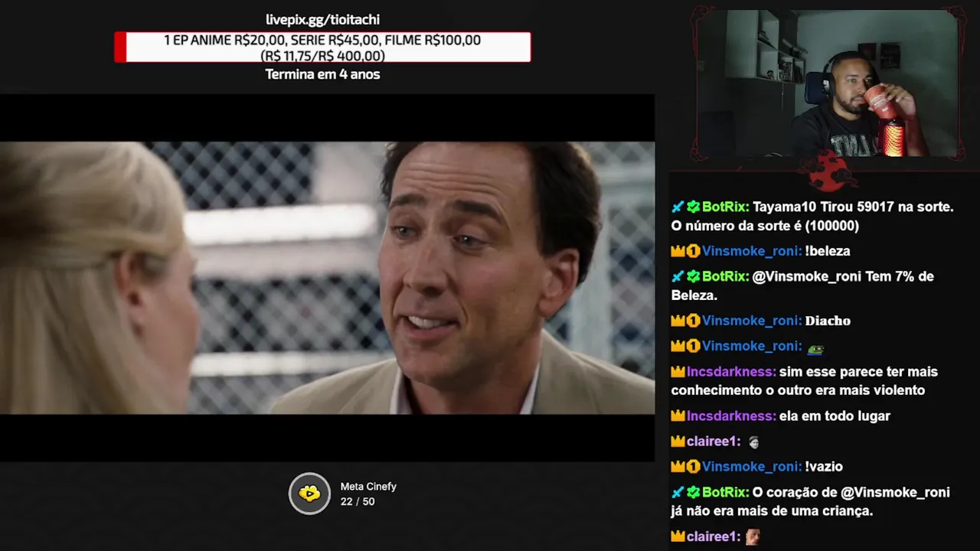This screenshot has width=980, height=551.
Task: Select the '22 / 50' goal counter
Action: pos(358,502)
